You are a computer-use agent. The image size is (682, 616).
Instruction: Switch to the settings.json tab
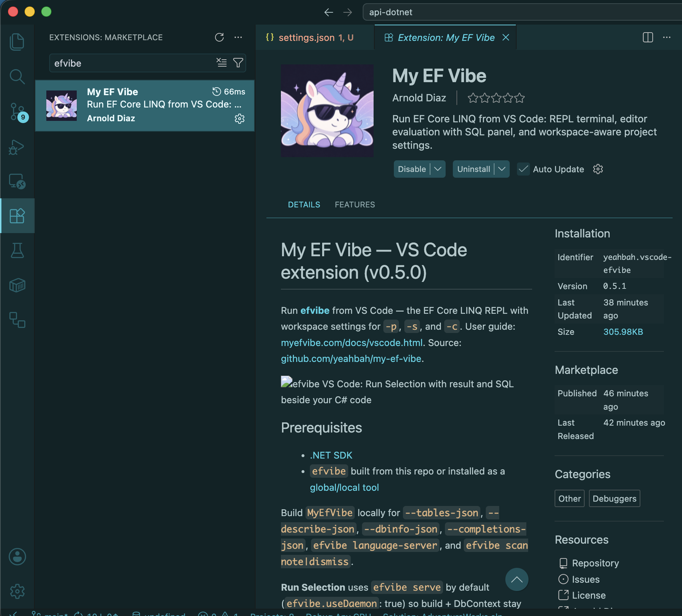point(315,37)
